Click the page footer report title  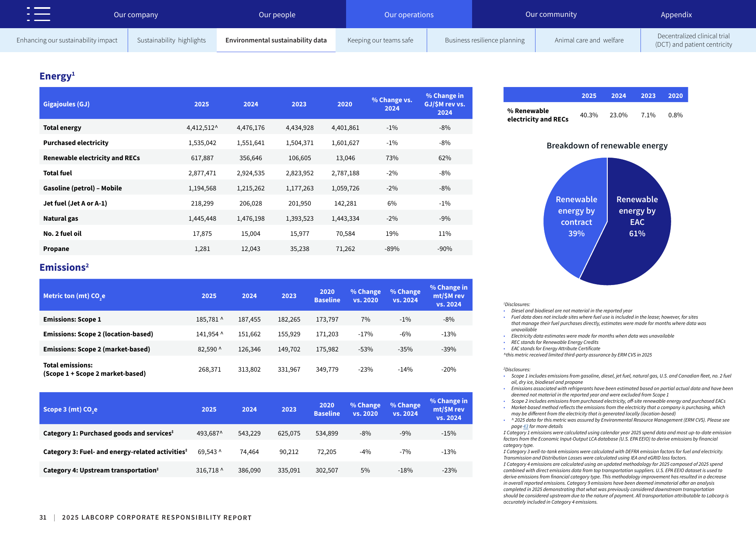[157, 518]
